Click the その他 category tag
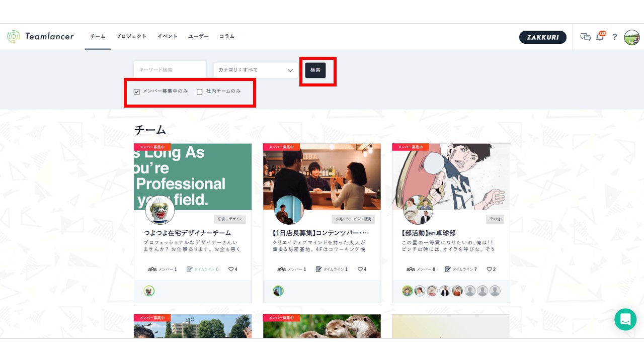The width and height of the screenshot is (644, 362). 495,219
